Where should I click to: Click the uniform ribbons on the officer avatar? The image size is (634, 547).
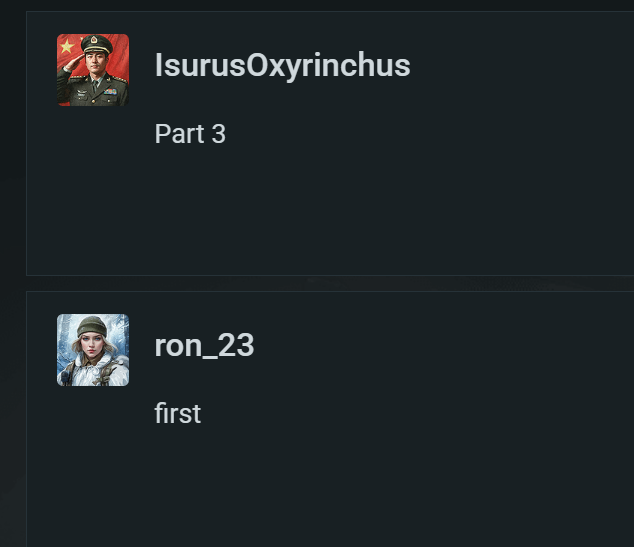(x=109, y=91)
